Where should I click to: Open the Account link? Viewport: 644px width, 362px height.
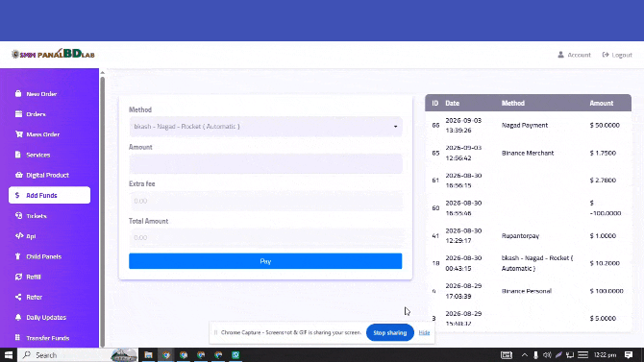(574, 55)
